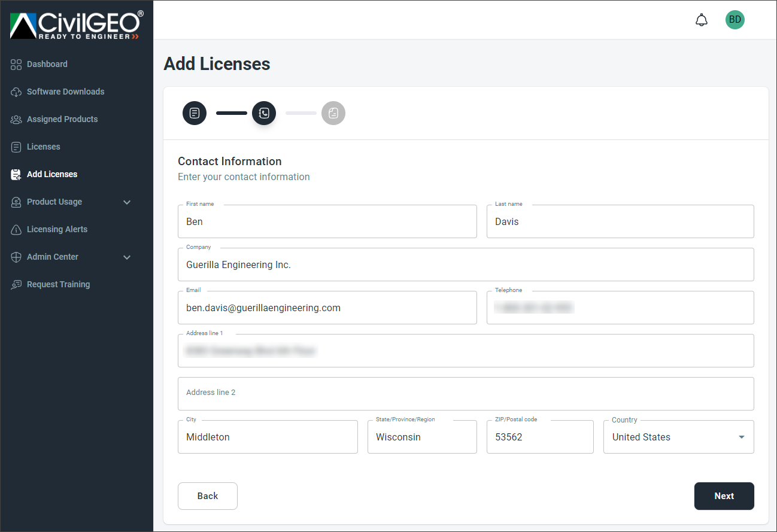This screenshot has width=777, height=532.
Task: Open Request Training in sidebar
Action: (58, 285)
